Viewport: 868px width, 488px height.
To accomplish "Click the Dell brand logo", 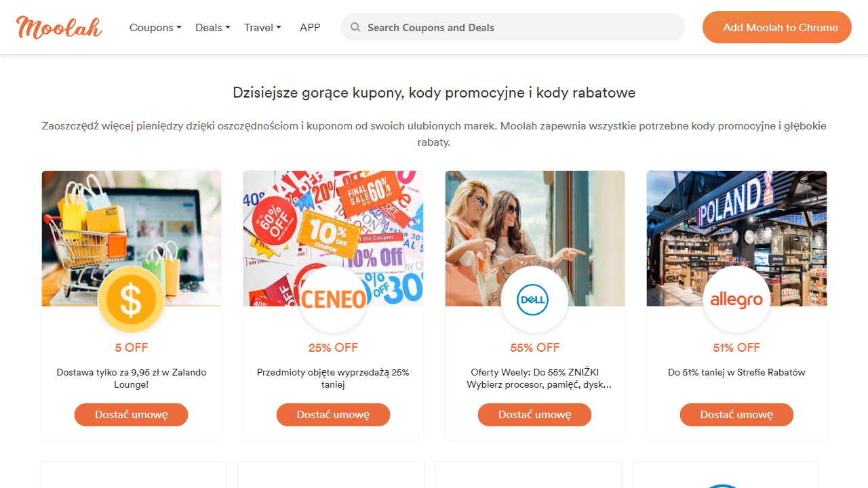I will (534, 300).
